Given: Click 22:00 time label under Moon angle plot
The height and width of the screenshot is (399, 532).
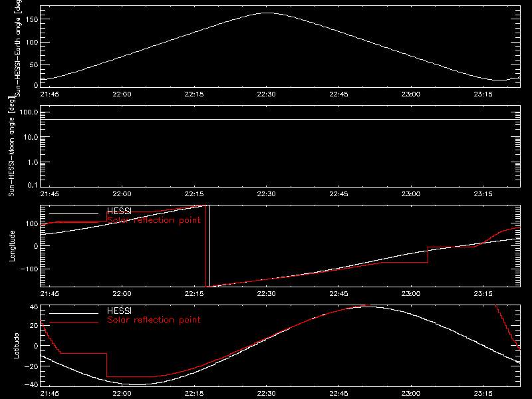Looking at the screenshot, I should [x=122, y=194].
